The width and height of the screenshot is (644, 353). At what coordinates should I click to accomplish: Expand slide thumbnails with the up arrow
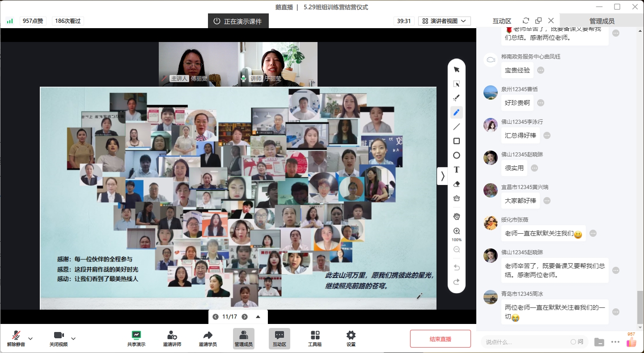tap(258, 317)
